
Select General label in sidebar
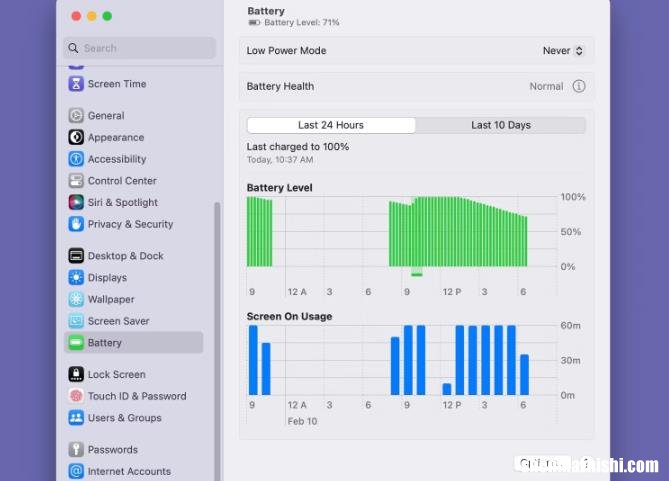click(106, 115)
